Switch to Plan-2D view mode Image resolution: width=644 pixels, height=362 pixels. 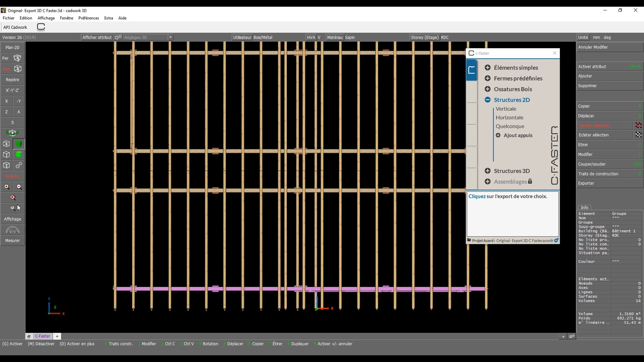[12, 47]
